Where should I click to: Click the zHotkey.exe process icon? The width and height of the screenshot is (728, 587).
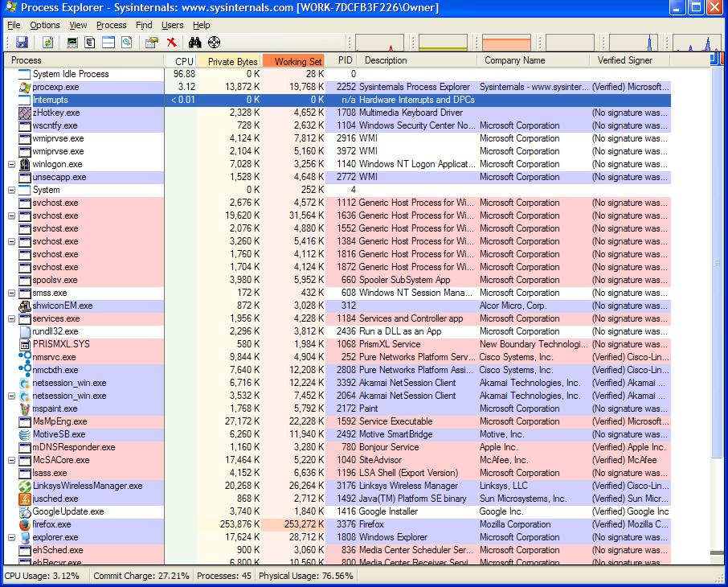pos(25,113)
